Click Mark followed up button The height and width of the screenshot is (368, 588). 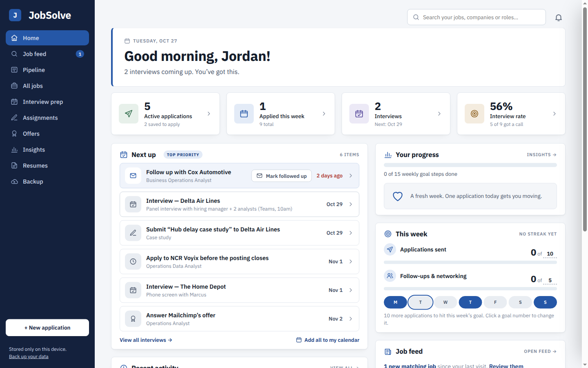281,176
